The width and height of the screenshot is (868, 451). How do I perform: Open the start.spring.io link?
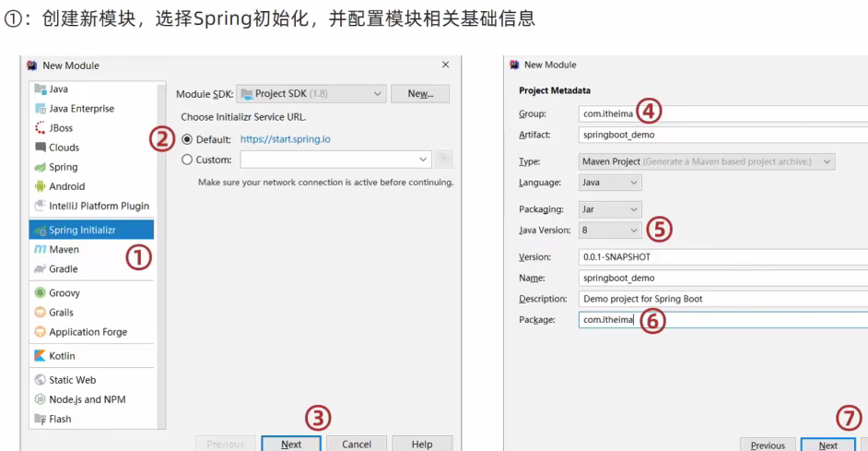point(285,139)
